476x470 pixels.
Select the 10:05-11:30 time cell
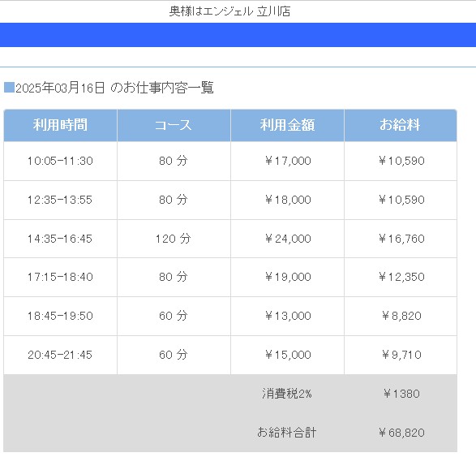[60, 161]
